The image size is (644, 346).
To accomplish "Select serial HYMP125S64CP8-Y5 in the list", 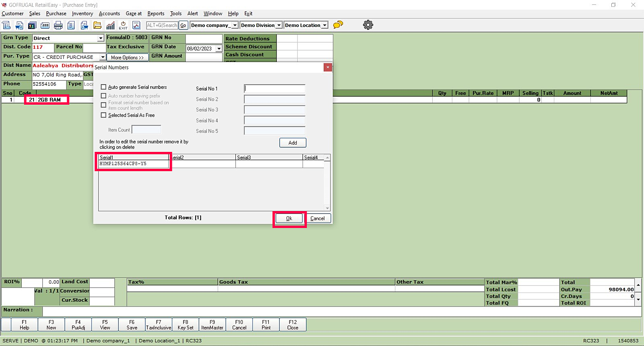I will [x=134, y=164].
